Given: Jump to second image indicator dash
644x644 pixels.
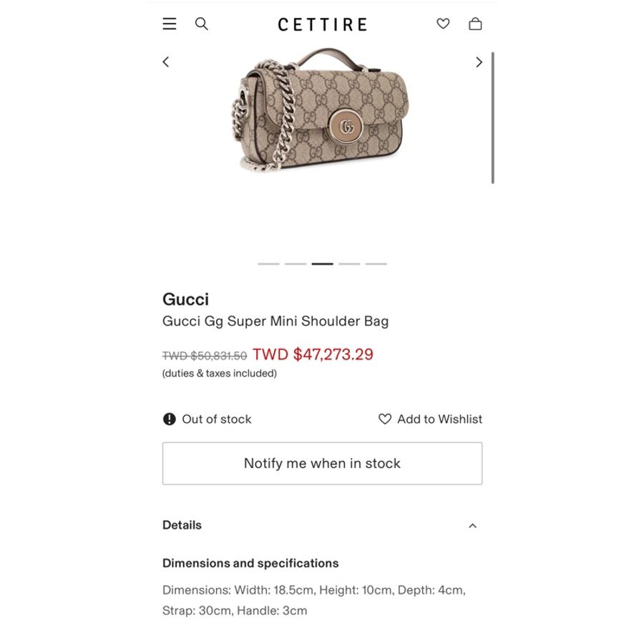Looking at the screenshot, I should (x=296, y=263).
